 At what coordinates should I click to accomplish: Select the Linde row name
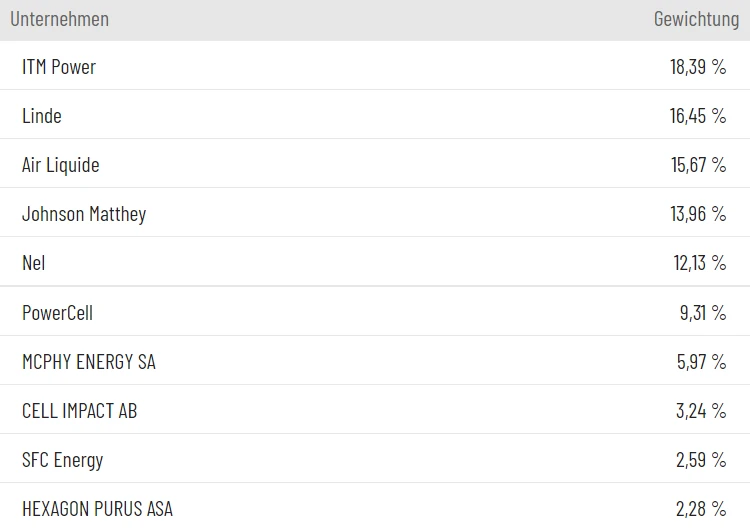(x=42, y=116)
